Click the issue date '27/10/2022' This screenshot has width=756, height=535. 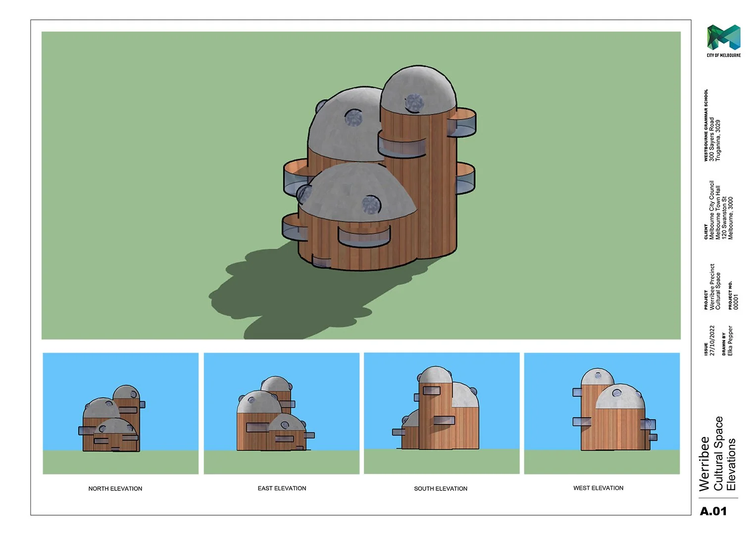712,340
